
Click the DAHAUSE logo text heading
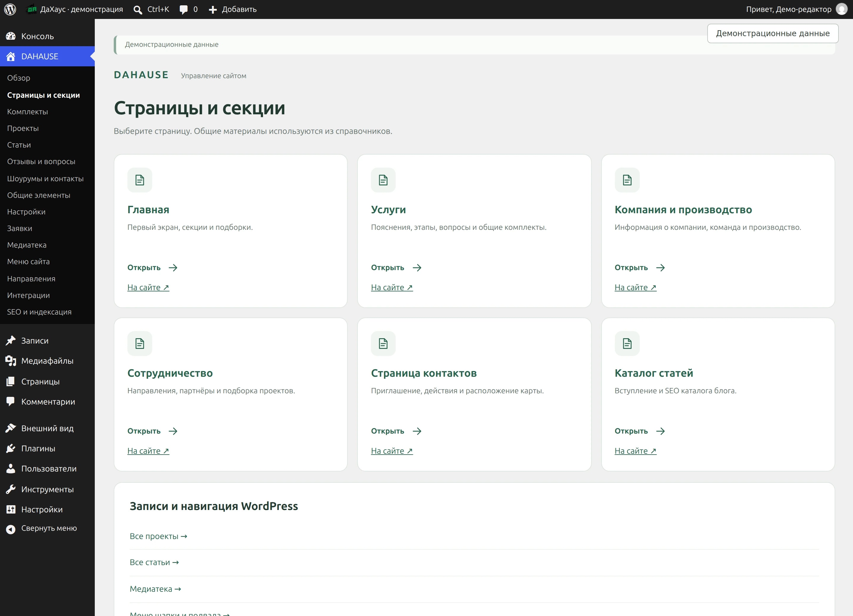coord(141,75)
